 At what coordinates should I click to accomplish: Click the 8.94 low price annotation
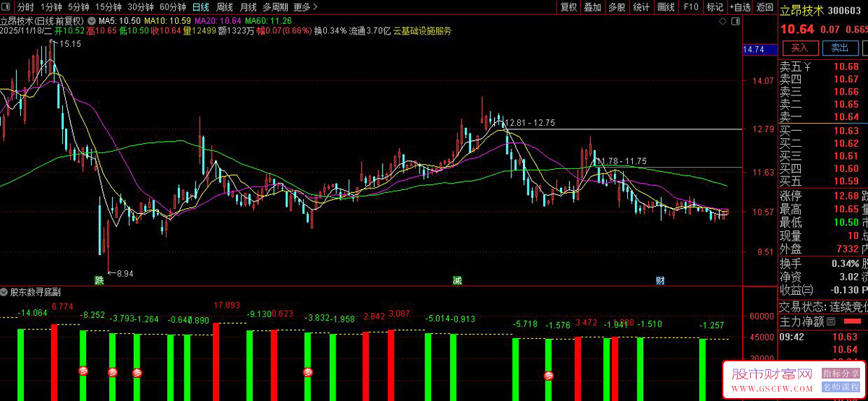click(x=125, y=273)
